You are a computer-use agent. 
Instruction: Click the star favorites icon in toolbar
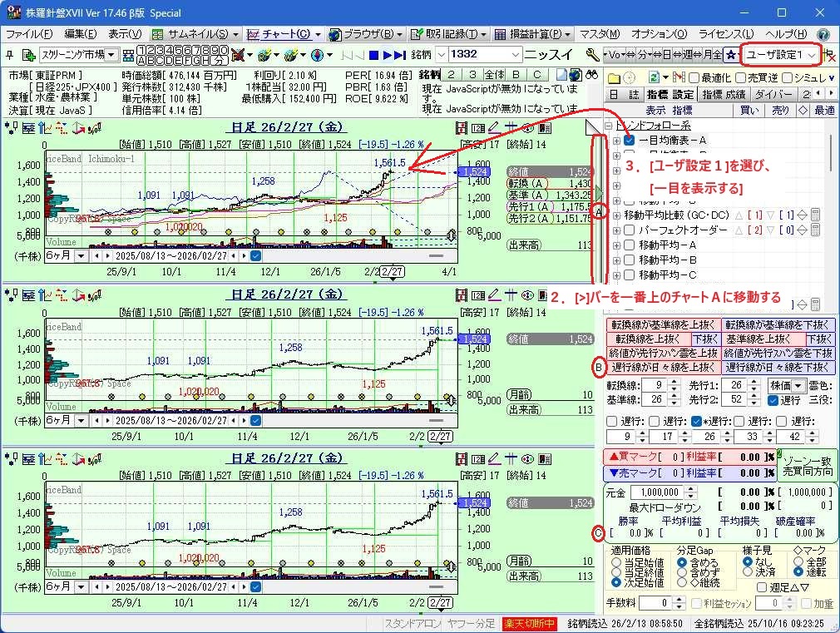point(729,55)
